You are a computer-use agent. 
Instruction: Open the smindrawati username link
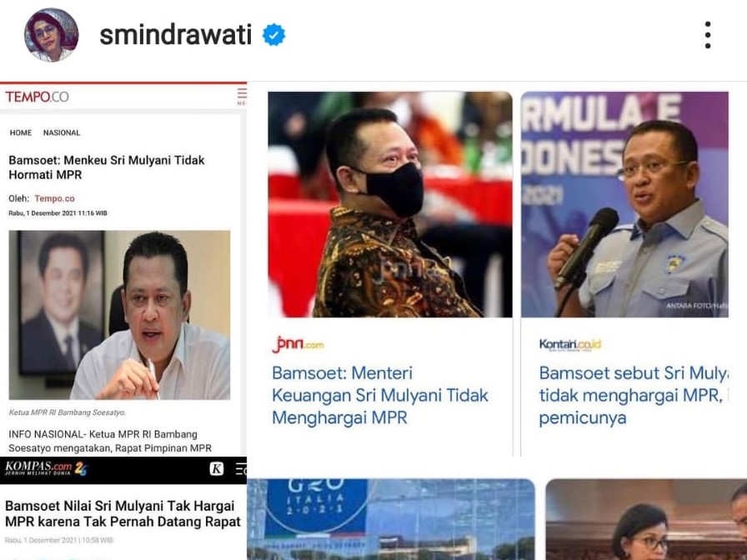pyautogui.click(x=175, y=35)
